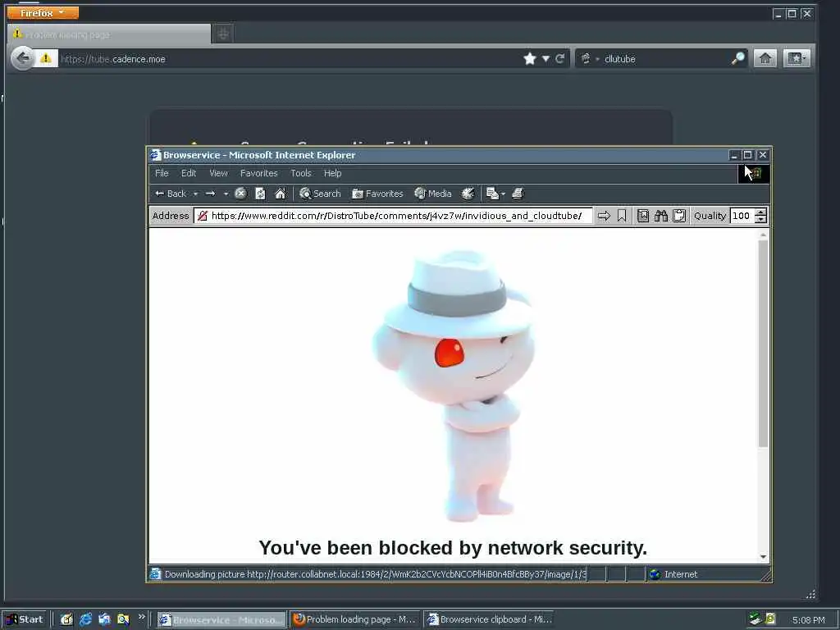Image resolution: width=840 pixels, height=630 pixels.
Task: Click the network tray icon
Action: click(755, 619)
